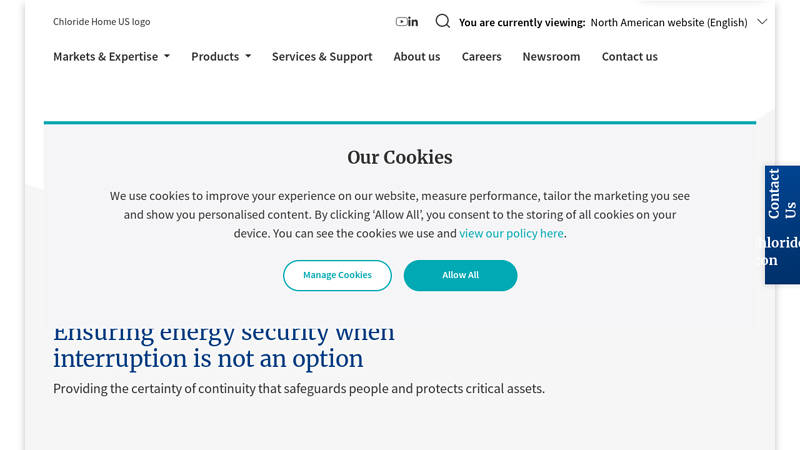Go to the About us page
The image size is (800, 450).
[417, 57]
